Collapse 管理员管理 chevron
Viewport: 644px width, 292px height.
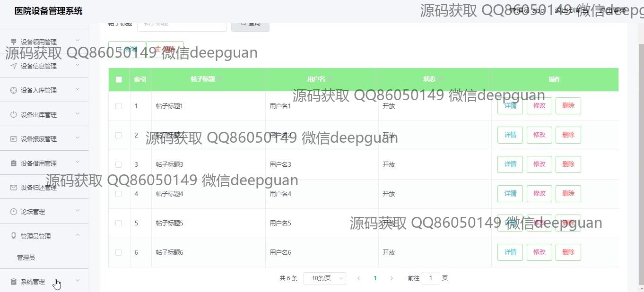point(78,235)
